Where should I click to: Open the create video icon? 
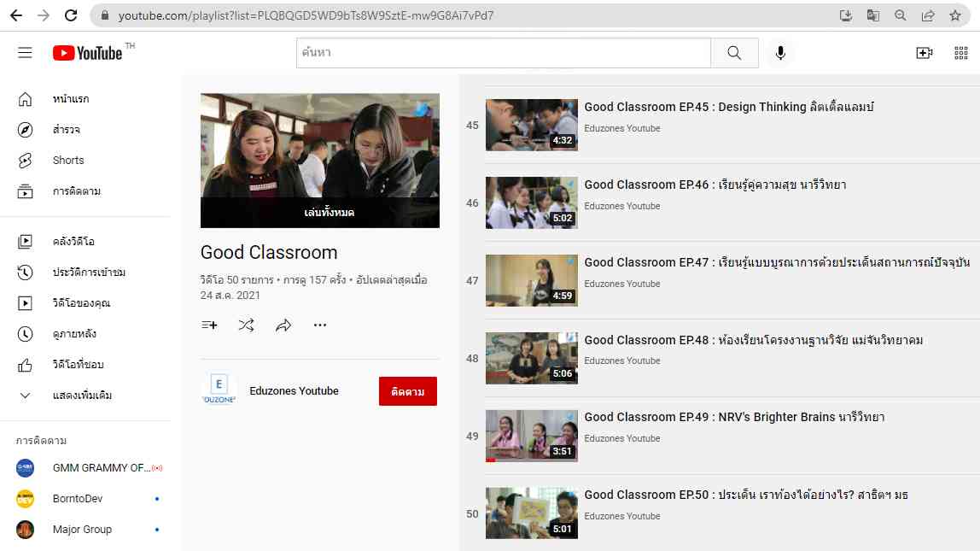tap(924, 53)
